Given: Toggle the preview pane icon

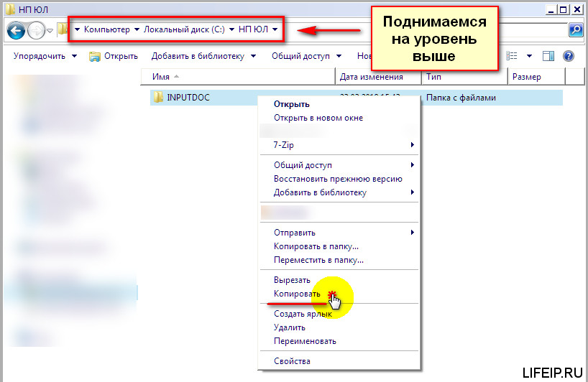Looking at the screenshot, I should 548,56.
